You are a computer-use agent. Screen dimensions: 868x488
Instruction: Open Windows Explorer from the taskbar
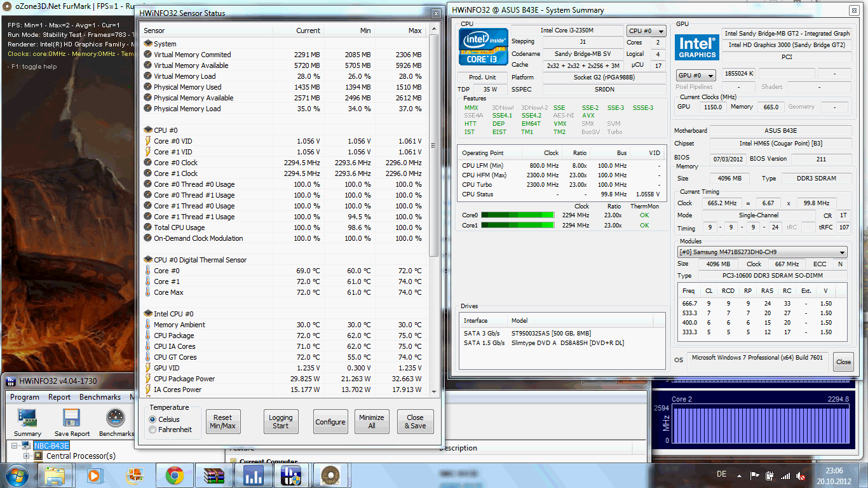(55, 475)
